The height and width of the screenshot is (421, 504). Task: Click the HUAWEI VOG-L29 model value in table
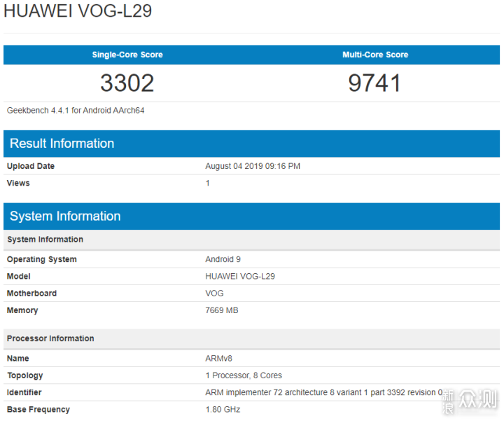pyautogui.click(x=240, y=277)
